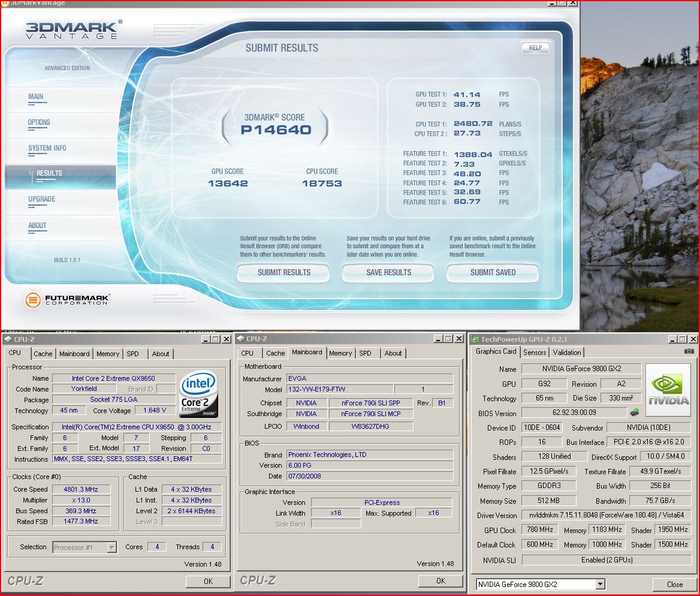Click the Chipset nForce 790i SLI SPP field

tap(370, 403)
